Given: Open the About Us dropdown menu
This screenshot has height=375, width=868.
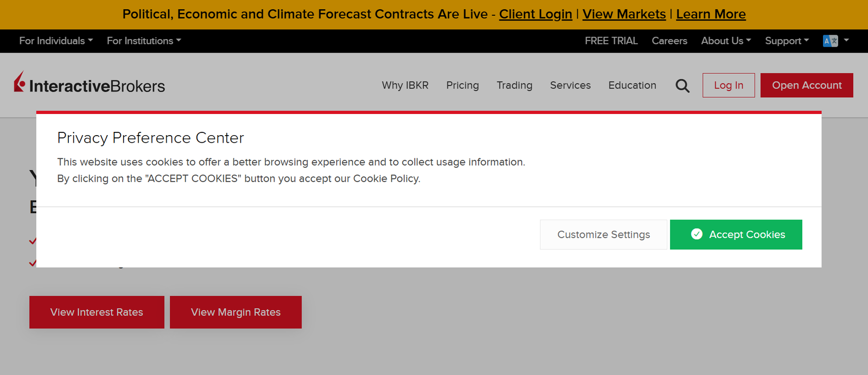Looking at the screenshot, I should [x=726, y=41].
